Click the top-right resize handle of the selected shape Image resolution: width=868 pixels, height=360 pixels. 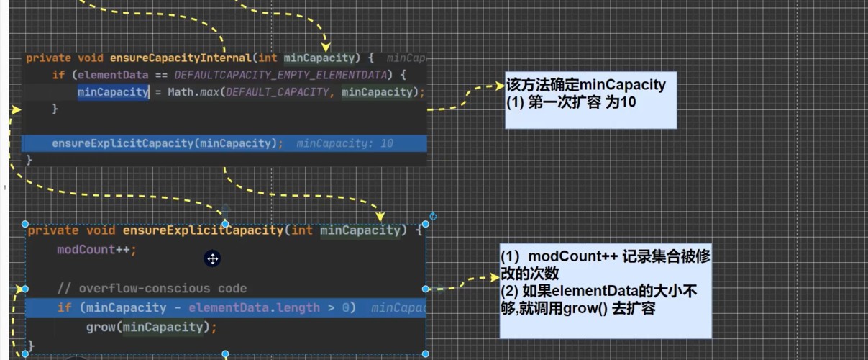point(426,224)
